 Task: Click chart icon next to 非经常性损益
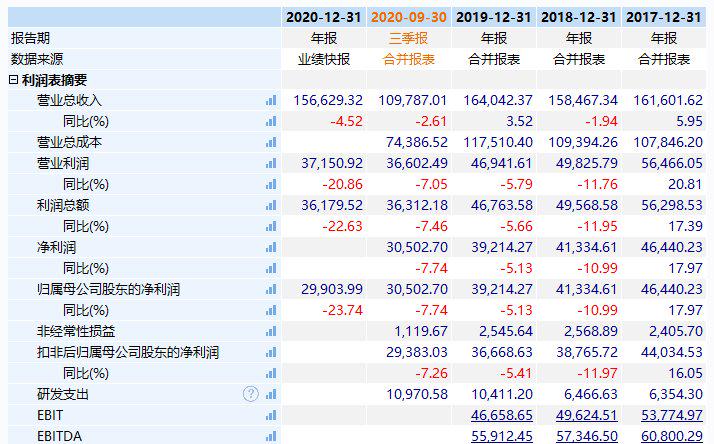(270, 332)
